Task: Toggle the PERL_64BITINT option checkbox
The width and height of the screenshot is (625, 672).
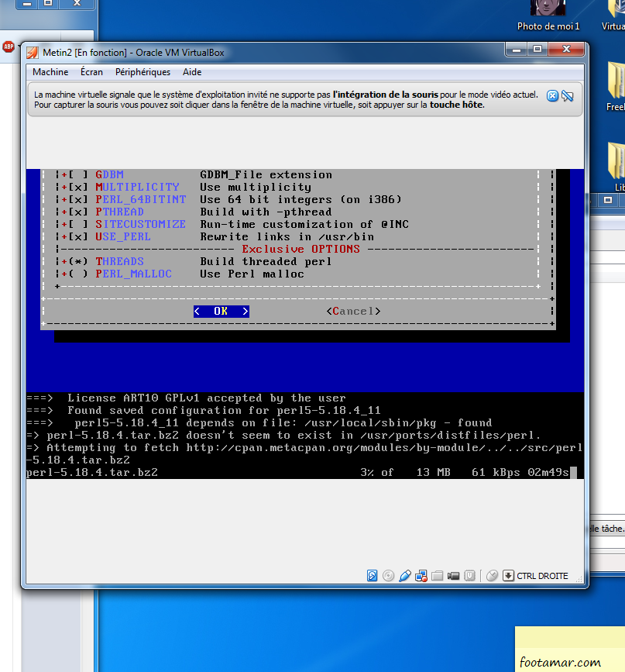Action: coord(78,199)
